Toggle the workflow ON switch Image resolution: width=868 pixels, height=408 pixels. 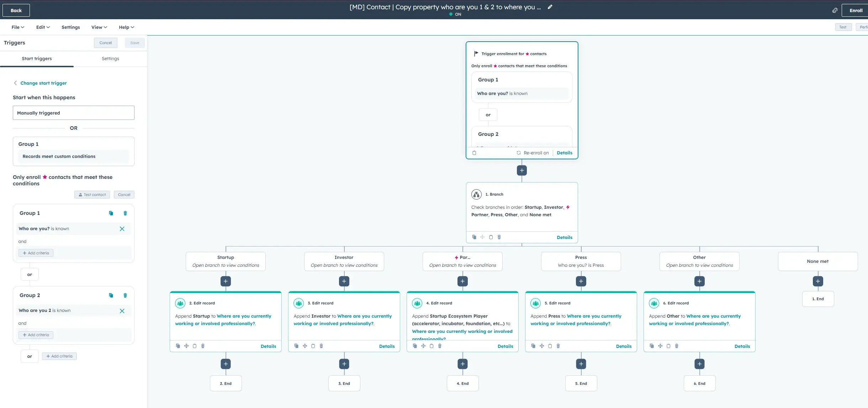coord(454,15)
